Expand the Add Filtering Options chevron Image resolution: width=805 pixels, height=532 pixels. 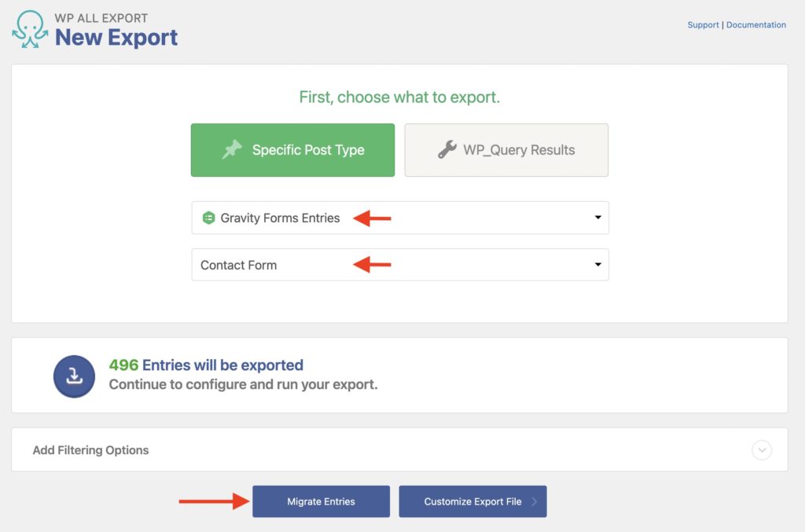click(x=761, y=450)
